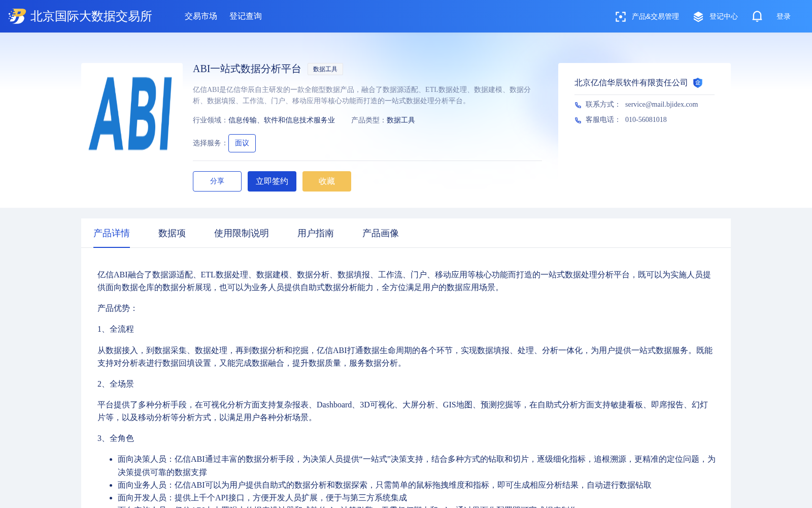The image size is (812, 508).
Task: Click the 产品&交易管理 scan-frame icon
Action: coord(620,17)
